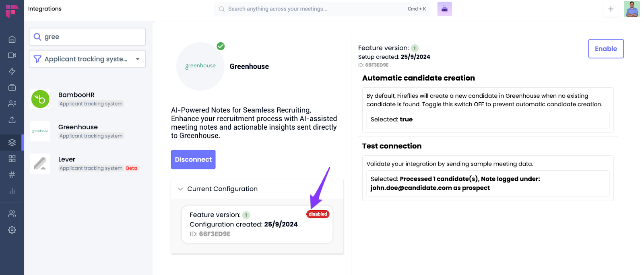Open the bar chart analytics icon
Viewport: 644px width, 275px height.
(x=12, y=191)
